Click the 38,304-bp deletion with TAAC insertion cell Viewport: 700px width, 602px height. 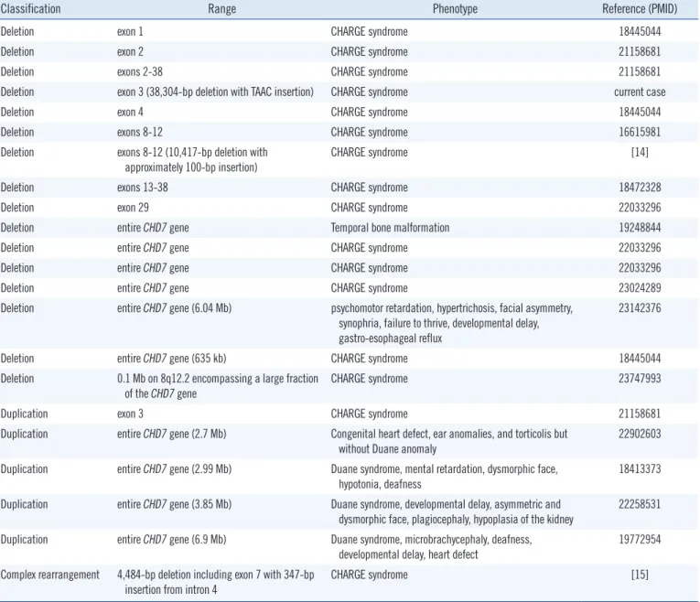pyautogui.click(x=215, y=91)
